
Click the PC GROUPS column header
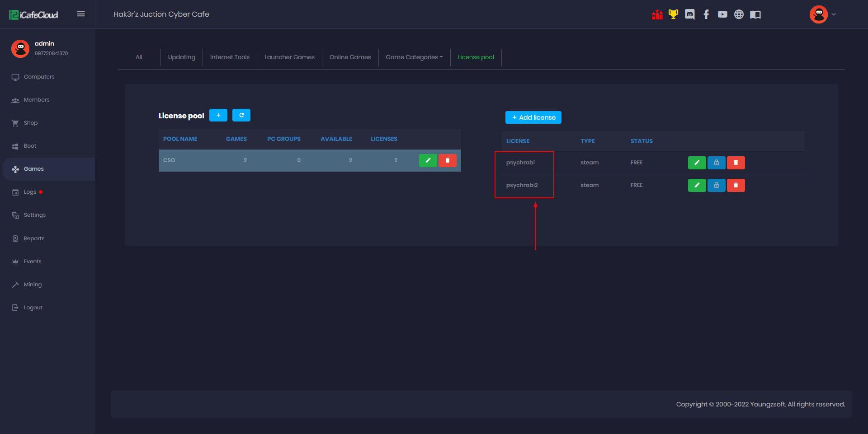tap(284, 139)
